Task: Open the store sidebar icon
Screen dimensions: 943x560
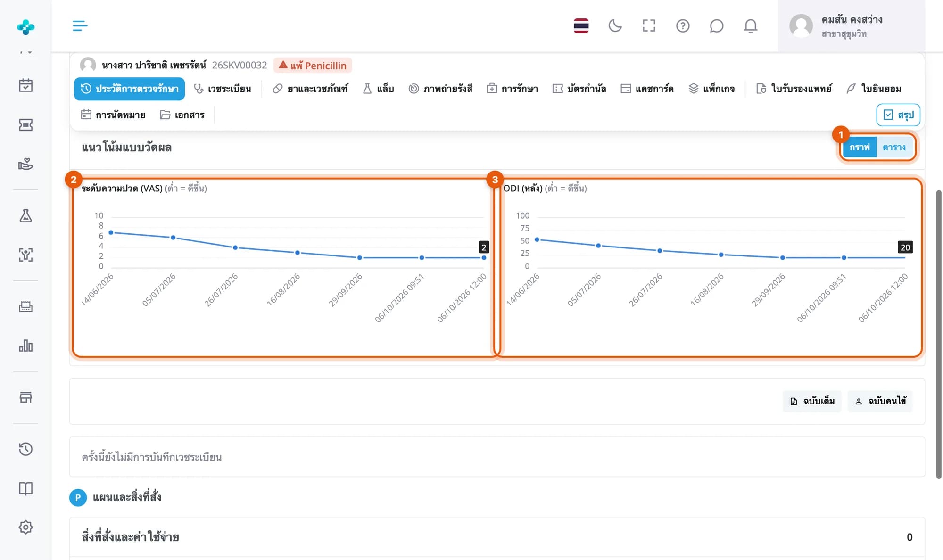Action: [25, 397]
